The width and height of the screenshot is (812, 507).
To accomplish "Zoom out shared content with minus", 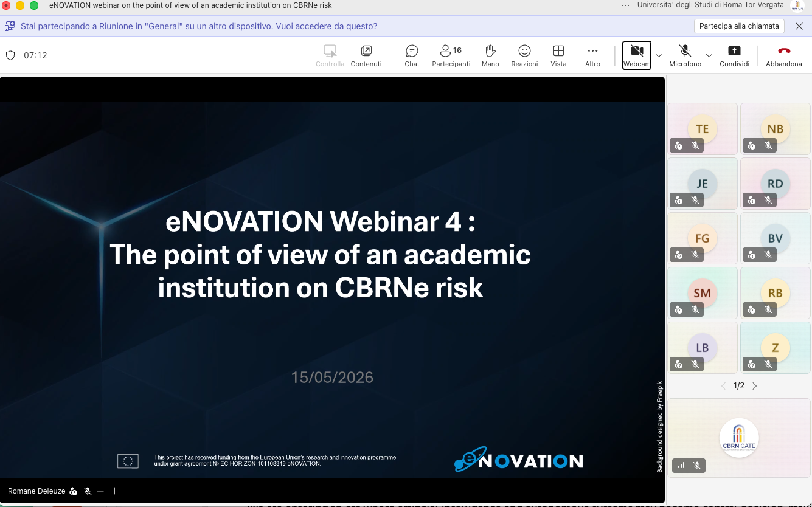I will pyautogui.click(x=100, y=491).
